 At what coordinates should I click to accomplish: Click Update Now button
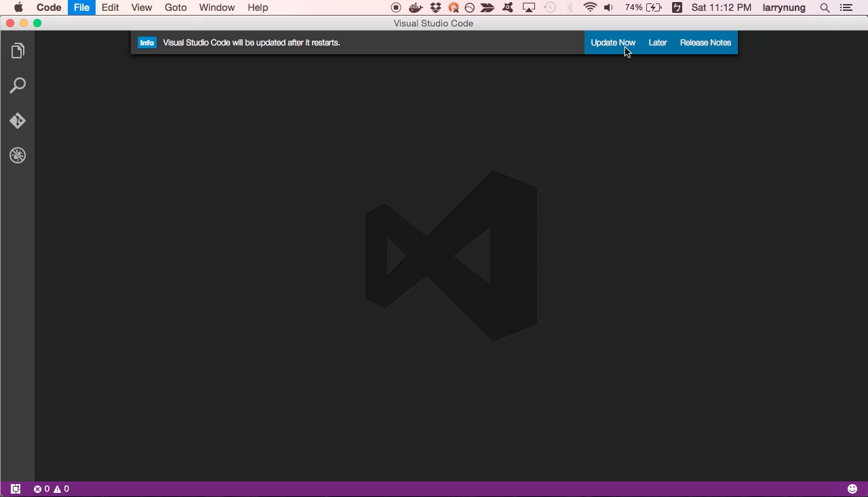613,43
